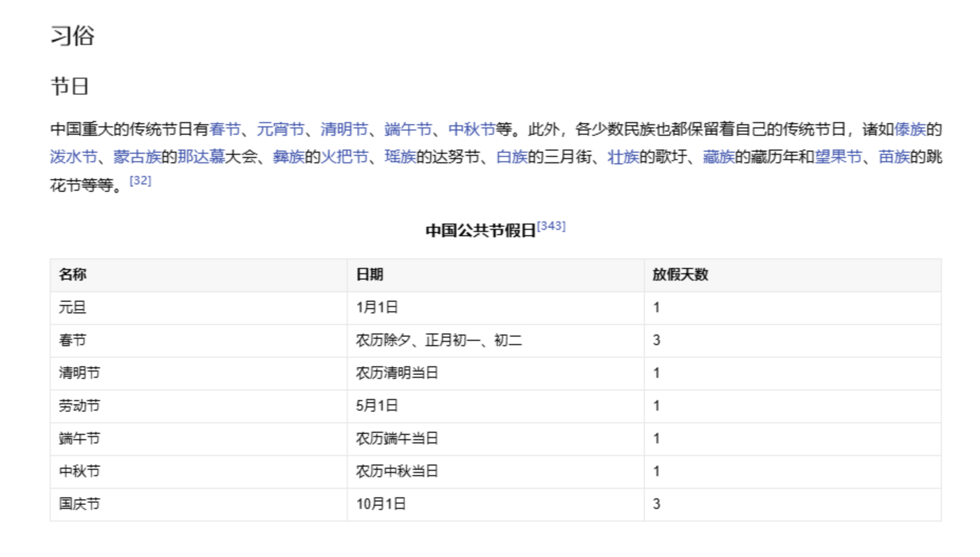Click the date cell 农历中秋当日
This screenshot has height=557, width=980.
coord(495,471)
